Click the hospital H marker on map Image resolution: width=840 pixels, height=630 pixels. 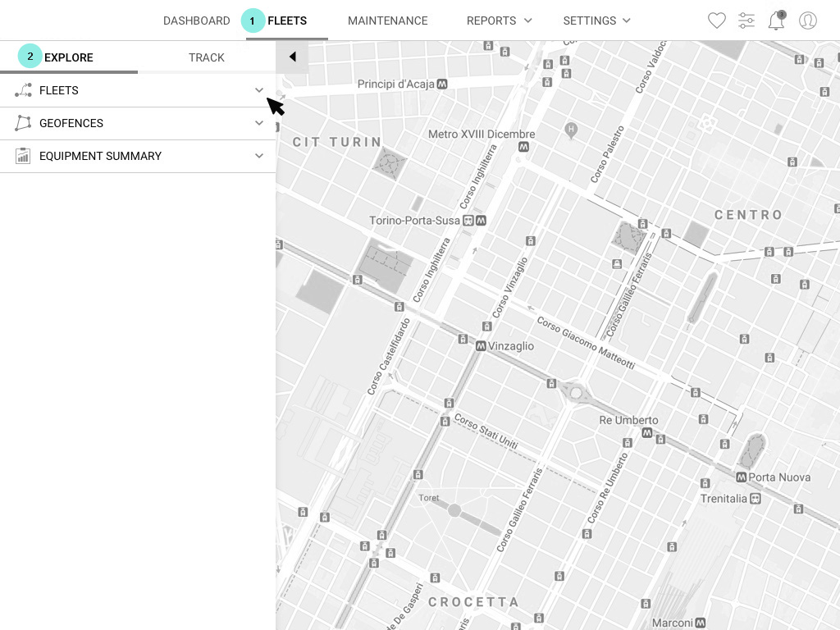(x=571, y=130)
